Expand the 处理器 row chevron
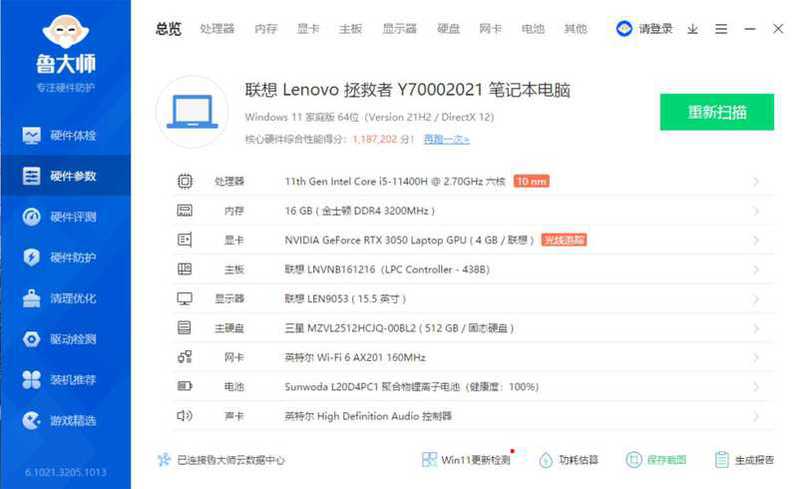Screen dimensions: 798x489 (756, 182)
